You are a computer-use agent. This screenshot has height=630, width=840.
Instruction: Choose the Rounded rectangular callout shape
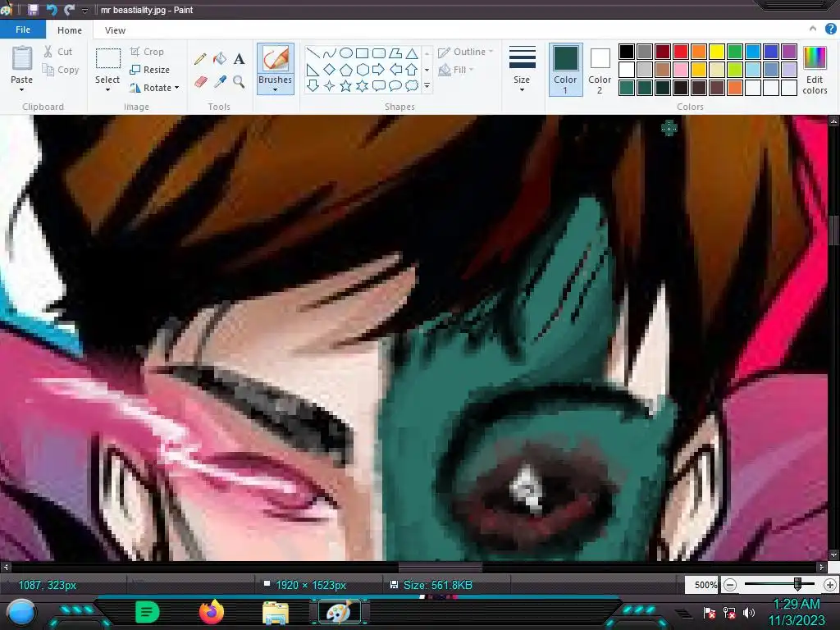point(379,85)
